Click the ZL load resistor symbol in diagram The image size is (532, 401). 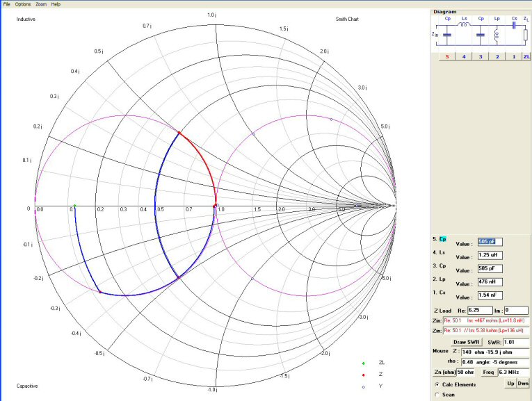[x=526, y=34]
